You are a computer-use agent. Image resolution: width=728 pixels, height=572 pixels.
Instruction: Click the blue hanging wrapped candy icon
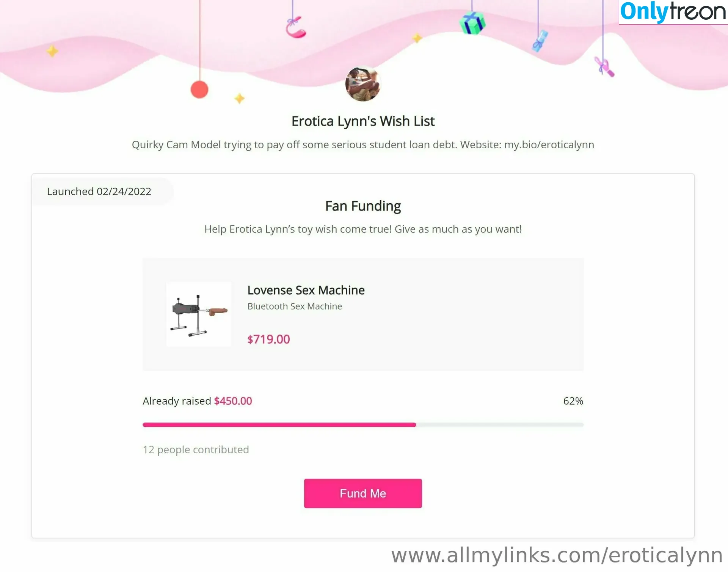tap(540, 41)
